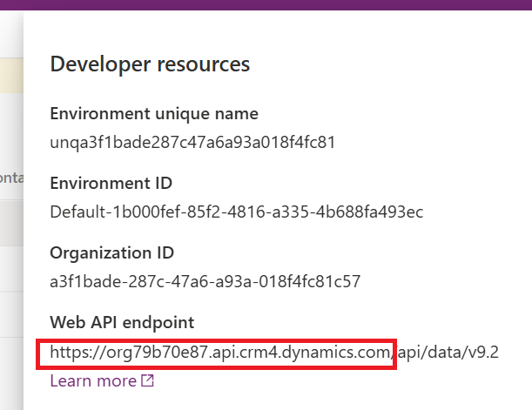
Task: Click the gray highlighted row behind the panel
Action: click(x=10, y=223)
